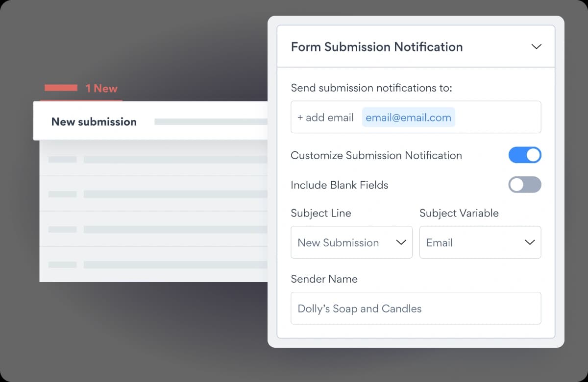
Task: Select the 1 New tab
Action: [x=81, y=89]
